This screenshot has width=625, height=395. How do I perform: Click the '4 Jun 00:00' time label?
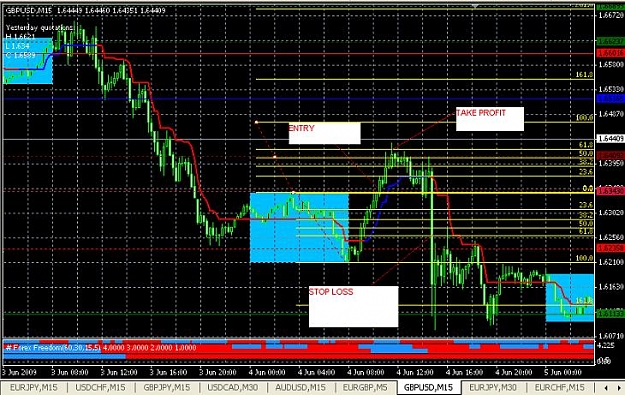(267, 373)
